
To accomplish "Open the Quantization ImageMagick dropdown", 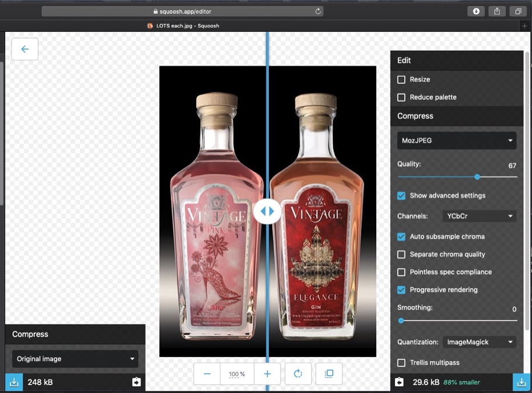I will pos(479,342).
